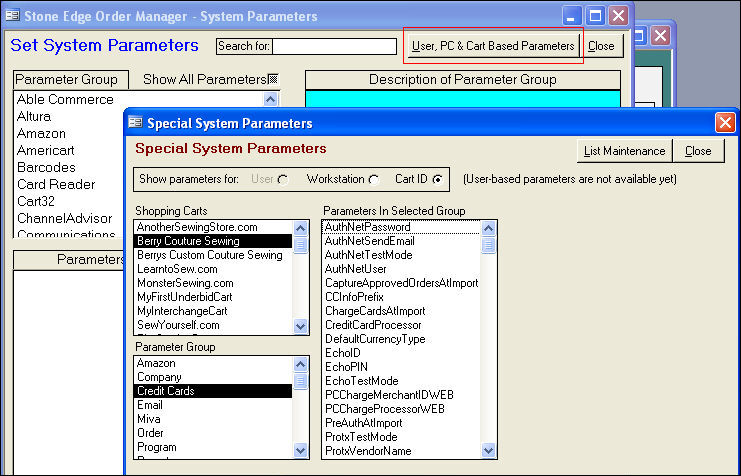
Task: Select AuthNetUser parameter
Action: pyautogui.click(x=402, y=269)
